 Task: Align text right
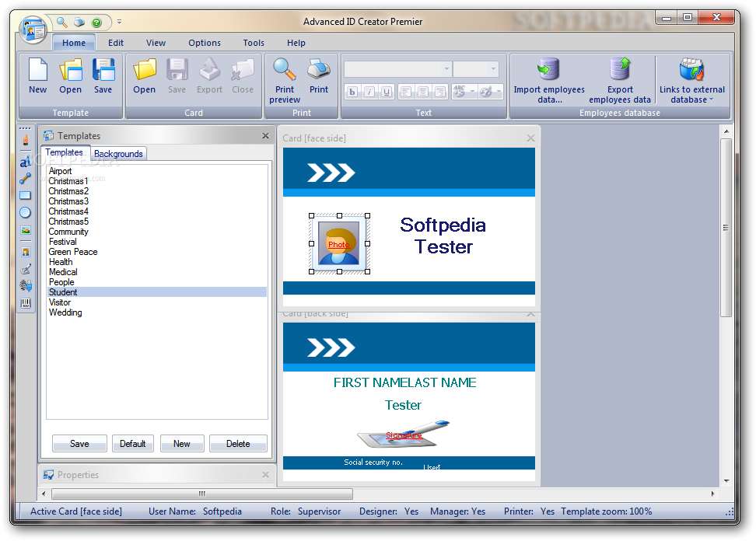439,92
